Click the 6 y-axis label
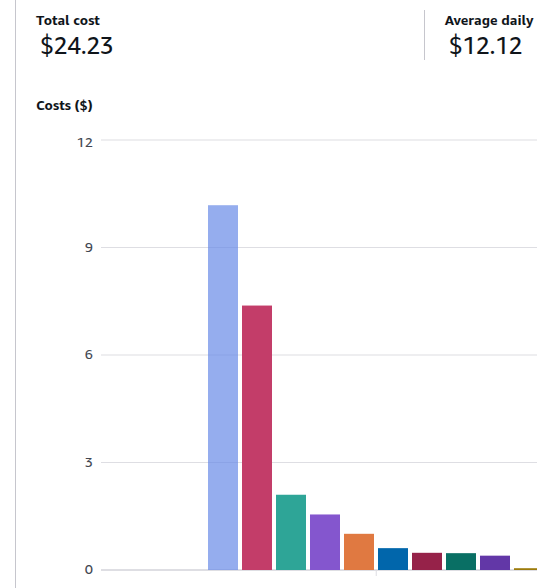This screenshot has width=537, height=588. pos(88,355)
